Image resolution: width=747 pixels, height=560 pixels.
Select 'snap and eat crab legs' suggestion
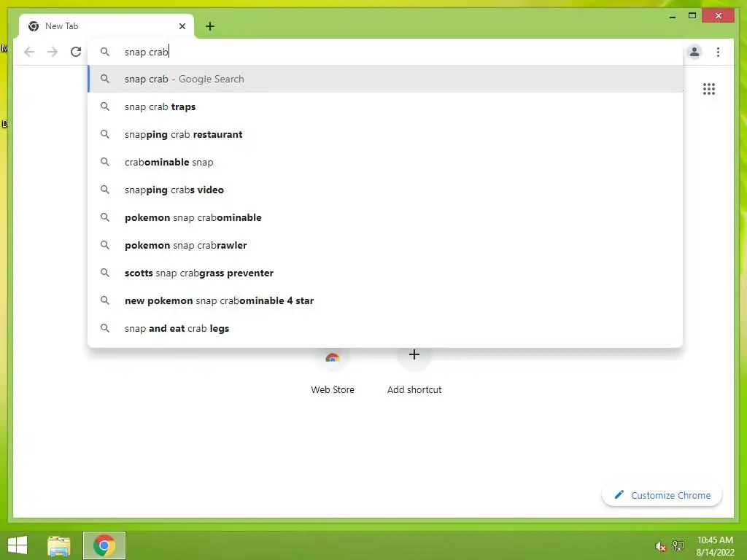point(385,328)
